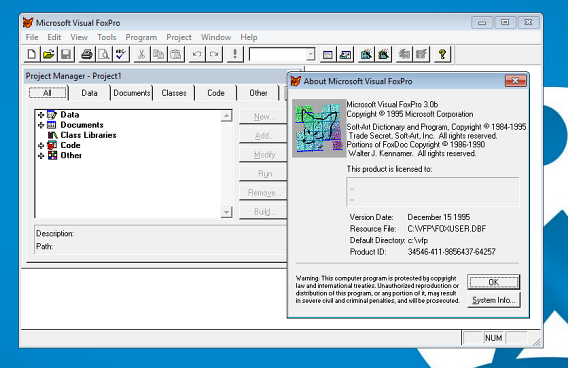Open the Help menu
Image resolution: width=568 pixels, height=368 pixels.
(x=249, y=37)
